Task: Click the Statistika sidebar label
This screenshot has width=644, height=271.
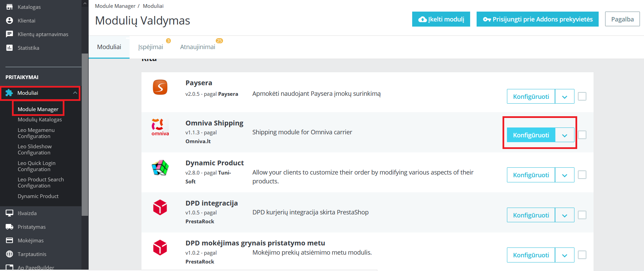Action: [x=28, y=48]
